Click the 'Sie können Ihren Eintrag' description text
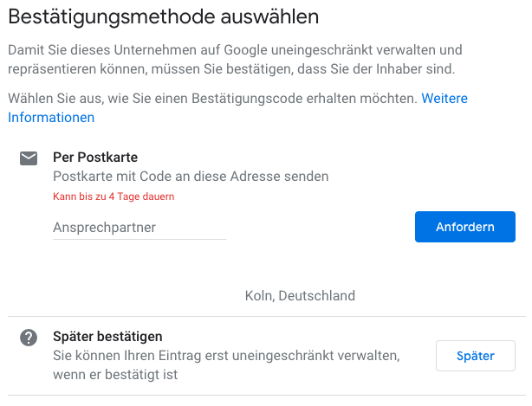This screenshot has height=406, width=532. (226, 356)
